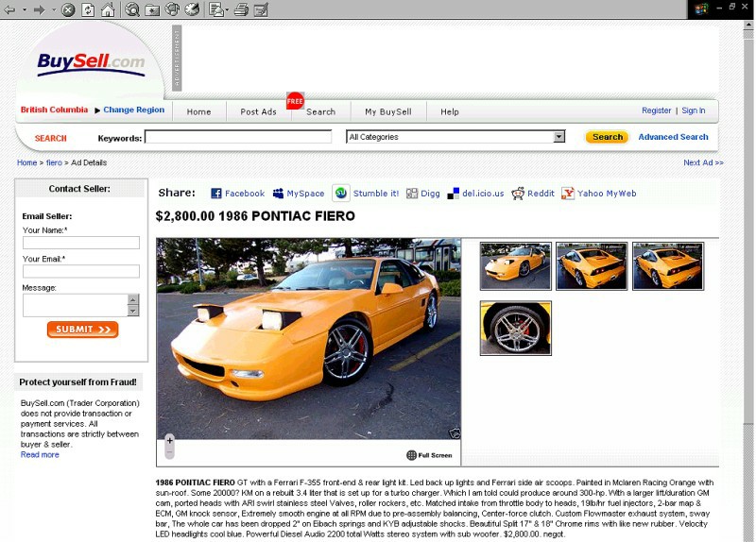Share the ad on del.icio.us
The width and height of the screenshot is (756, 542).
pyautogui.click(x=475, y=194)
